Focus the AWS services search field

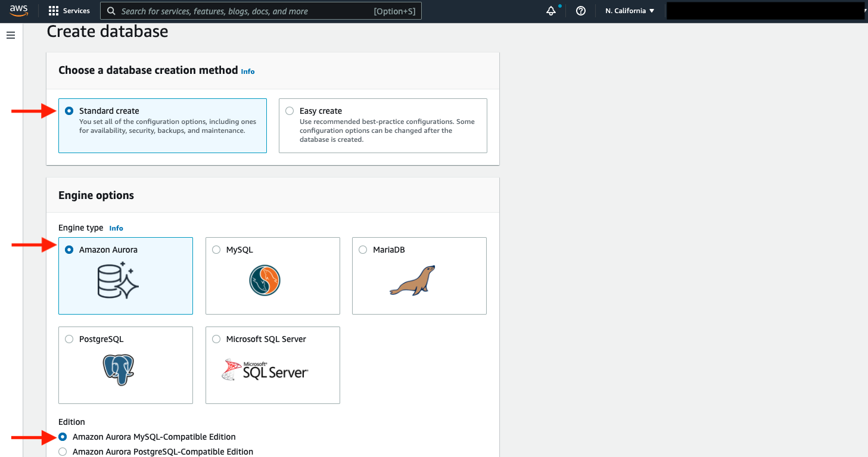(x=261, y=11)
